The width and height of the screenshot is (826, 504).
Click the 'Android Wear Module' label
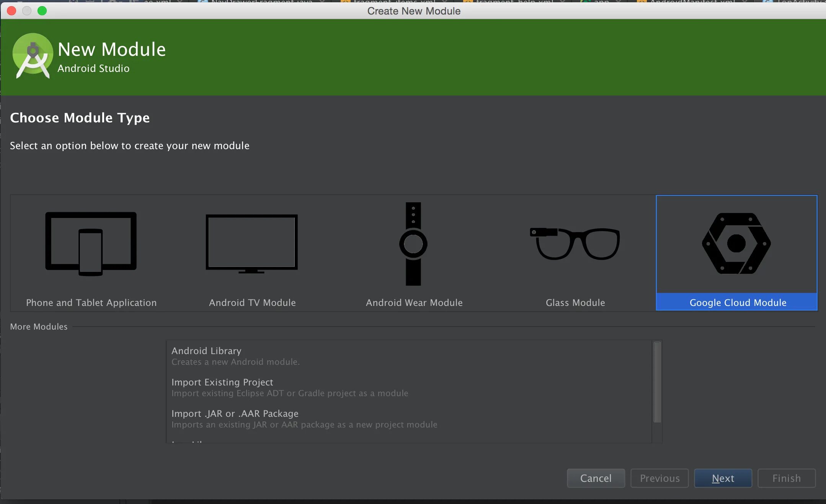tap(414, 302)
